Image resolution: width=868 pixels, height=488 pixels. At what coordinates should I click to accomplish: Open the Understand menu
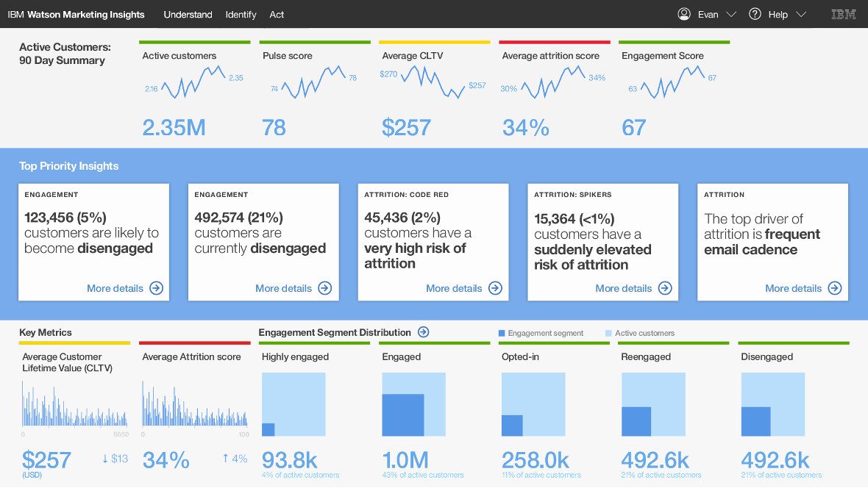click(x=188, y=15)
